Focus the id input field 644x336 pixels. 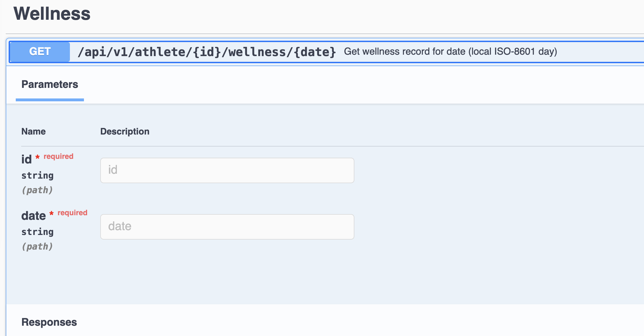pos(227,170)
